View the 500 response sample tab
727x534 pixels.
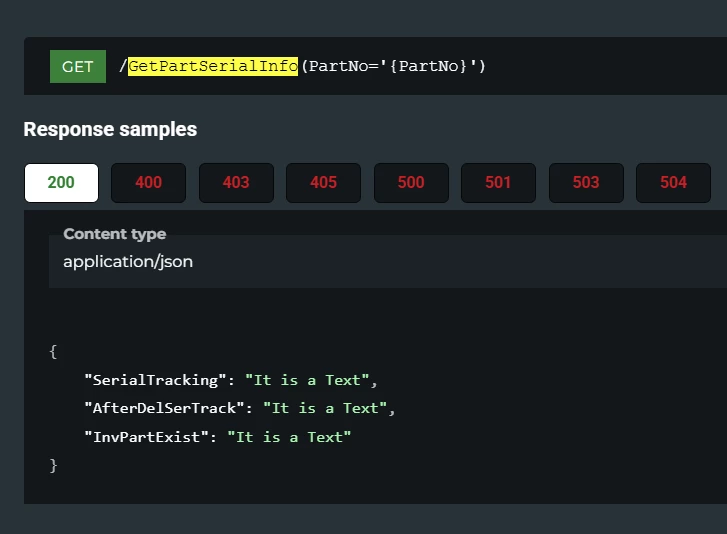point(411,182)
